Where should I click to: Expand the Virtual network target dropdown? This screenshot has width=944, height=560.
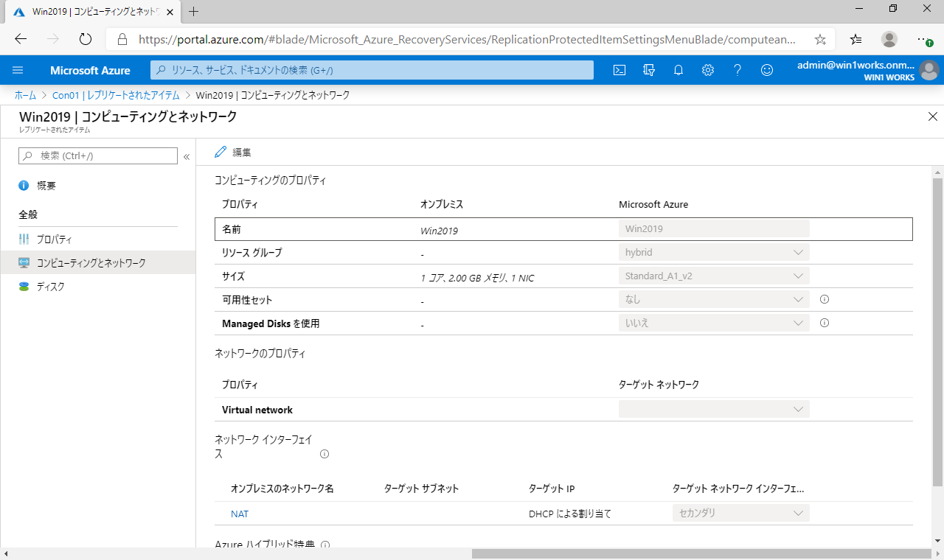tap(714, 409)
